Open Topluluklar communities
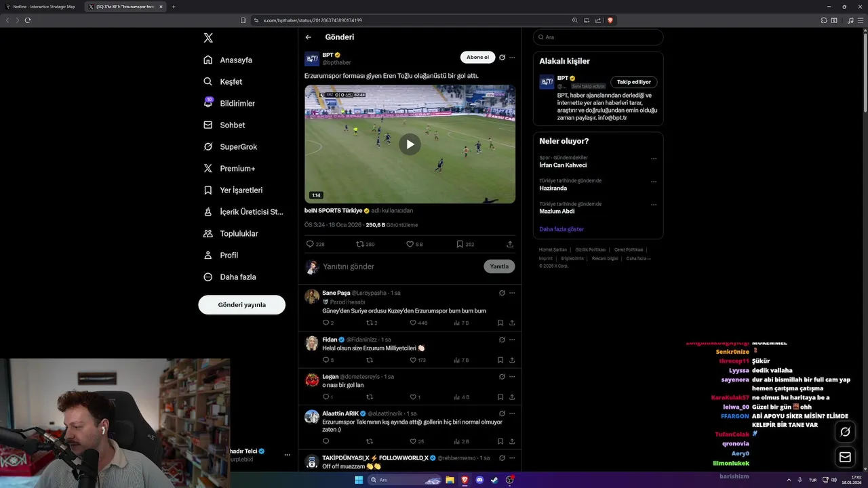Viewport: 868px width, 488px height. point(231,233)
